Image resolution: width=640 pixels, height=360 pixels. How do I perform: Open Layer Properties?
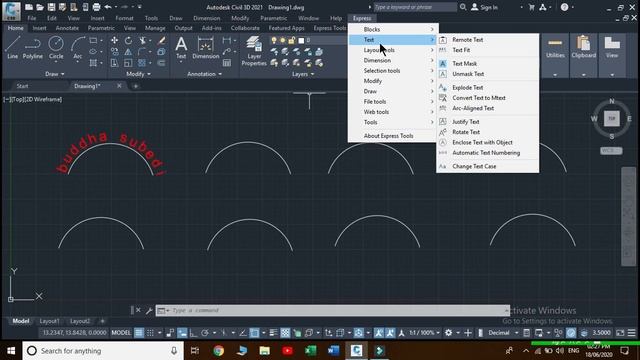254,51
